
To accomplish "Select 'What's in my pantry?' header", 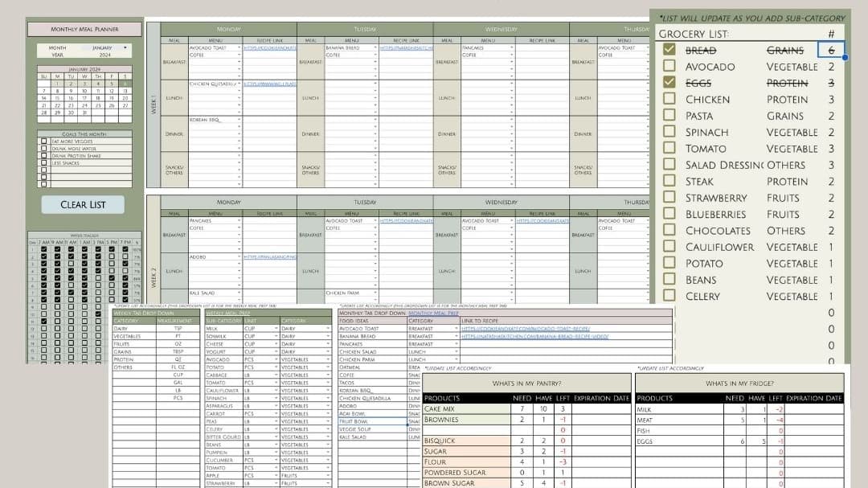I will [x=526, y=383].
